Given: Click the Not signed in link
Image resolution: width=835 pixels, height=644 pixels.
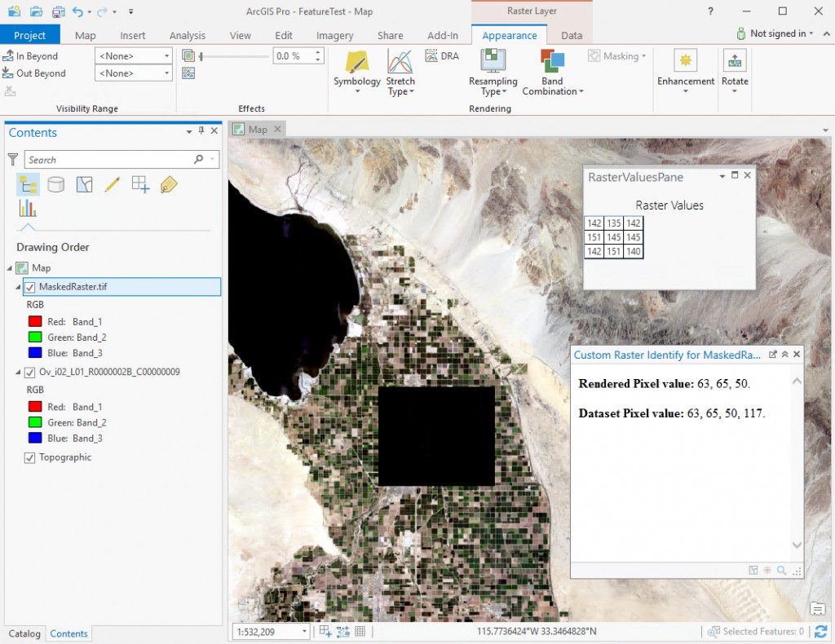Looking at the screenshot, I should point(775,33).
